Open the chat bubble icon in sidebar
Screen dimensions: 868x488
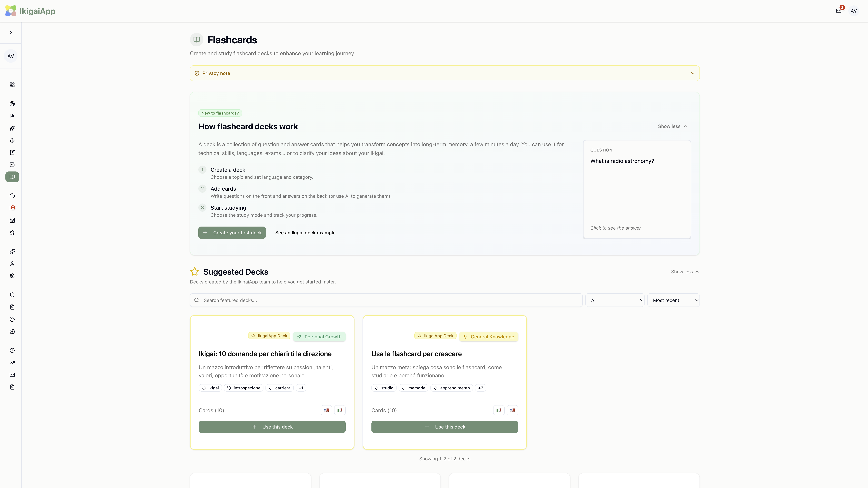(12, 196)
